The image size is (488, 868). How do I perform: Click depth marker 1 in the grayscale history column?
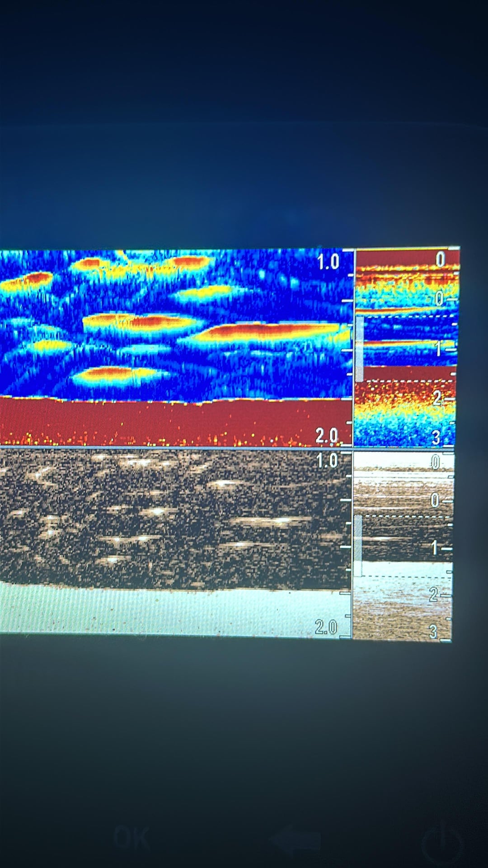(x=435, y=548)
